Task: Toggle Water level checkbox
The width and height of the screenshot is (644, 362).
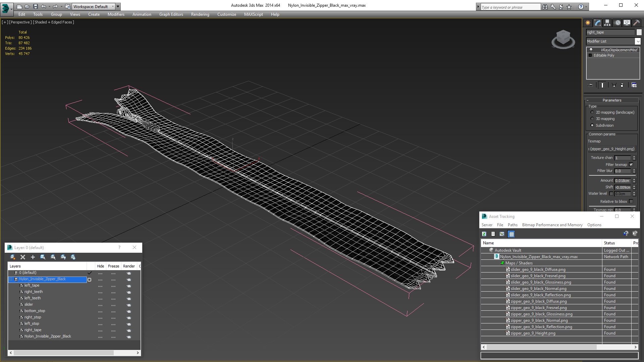Action: (x=611, y=193)
